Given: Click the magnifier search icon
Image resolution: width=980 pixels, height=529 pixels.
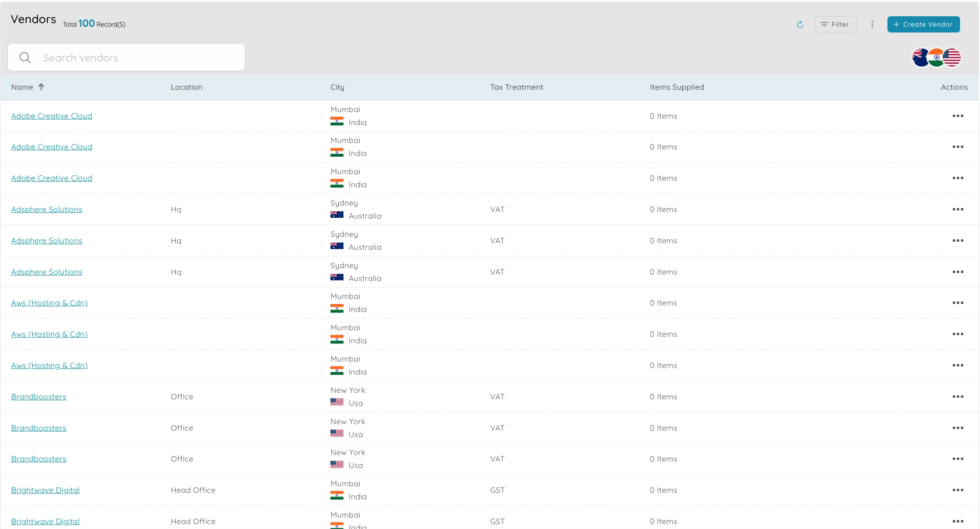Looking at the screenshot, I should click(x=25, y=58).
